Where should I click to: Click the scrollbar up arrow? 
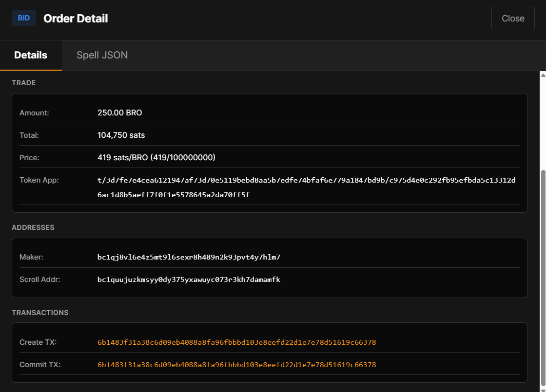(543, 75)
